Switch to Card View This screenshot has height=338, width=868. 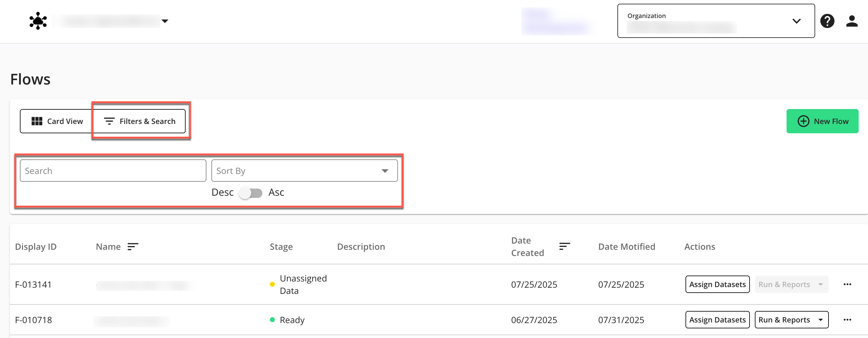[x=57, y=121]
